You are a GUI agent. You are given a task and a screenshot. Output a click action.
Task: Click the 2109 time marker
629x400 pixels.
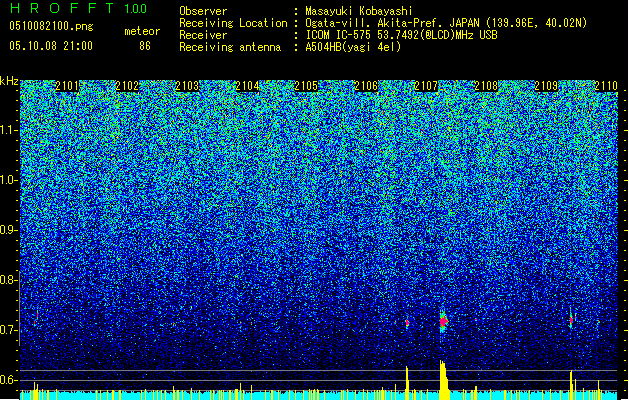546,86
